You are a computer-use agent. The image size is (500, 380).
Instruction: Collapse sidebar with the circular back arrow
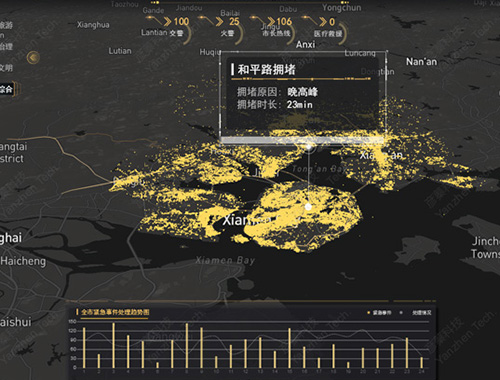pos(33,58)
